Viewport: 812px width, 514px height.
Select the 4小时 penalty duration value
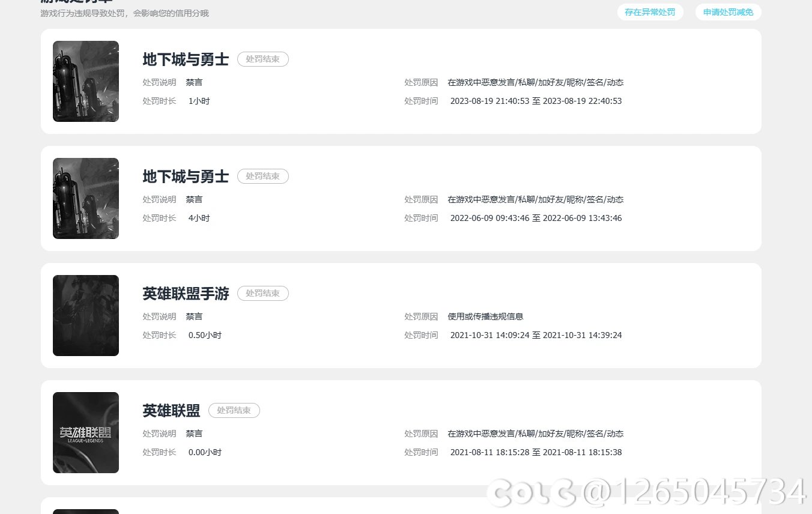point(199,218)
